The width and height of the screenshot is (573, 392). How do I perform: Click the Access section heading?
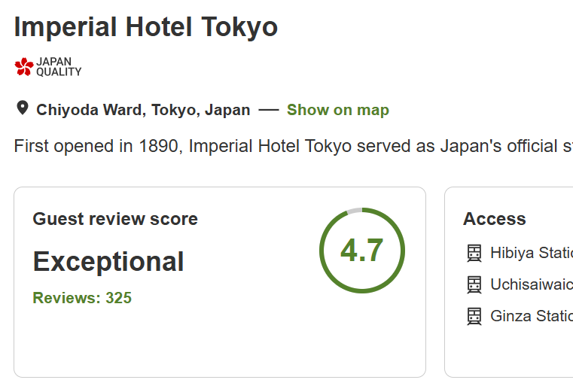point(494,219)
